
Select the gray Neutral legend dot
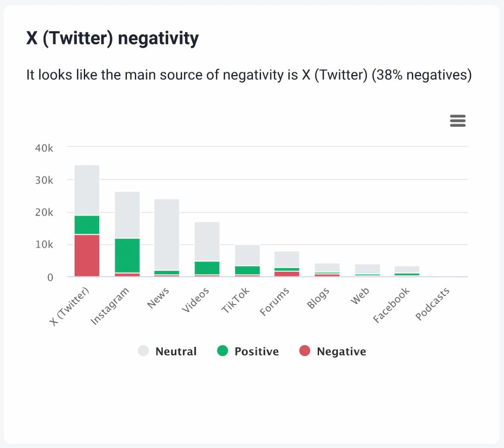tap(144, 351)
